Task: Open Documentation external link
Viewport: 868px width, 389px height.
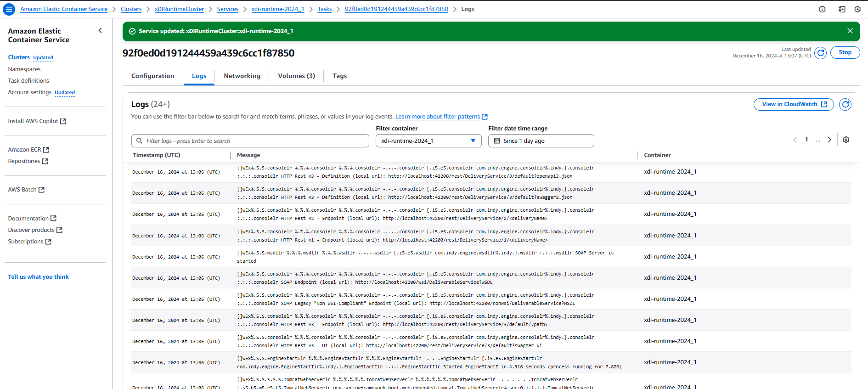Action: (x=32, y=219)
